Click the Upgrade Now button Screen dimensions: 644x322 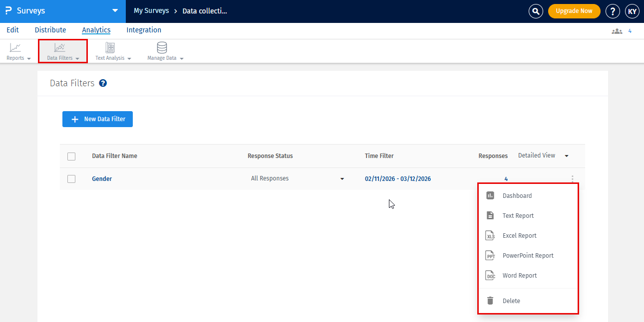tap(574, 11)
